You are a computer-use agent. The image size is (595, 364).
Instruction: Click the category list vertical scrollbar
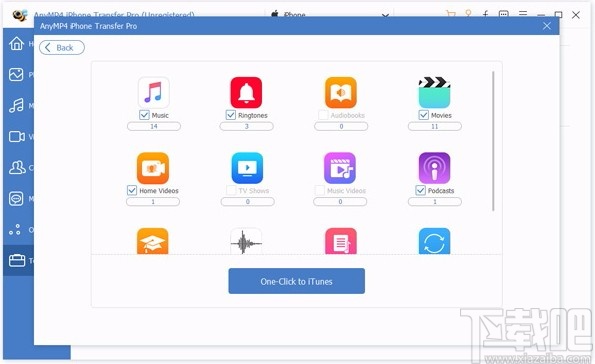(x=493, y=141)
